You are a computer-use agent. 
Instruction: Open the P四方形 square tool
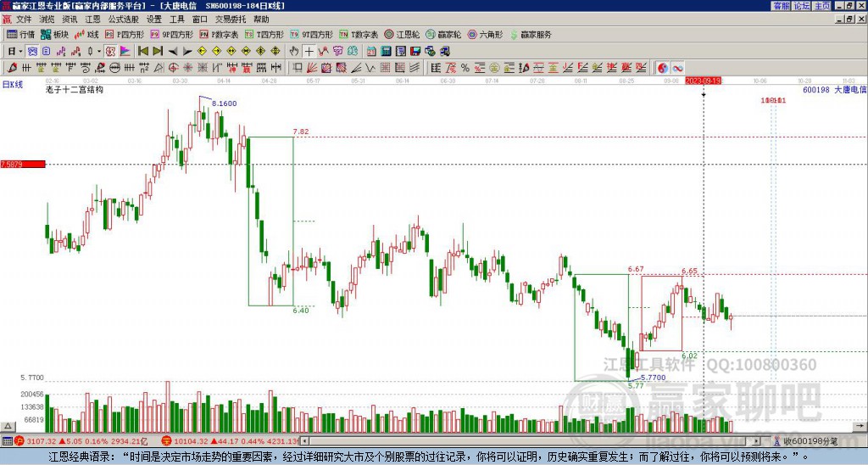[x=124, y=34]
